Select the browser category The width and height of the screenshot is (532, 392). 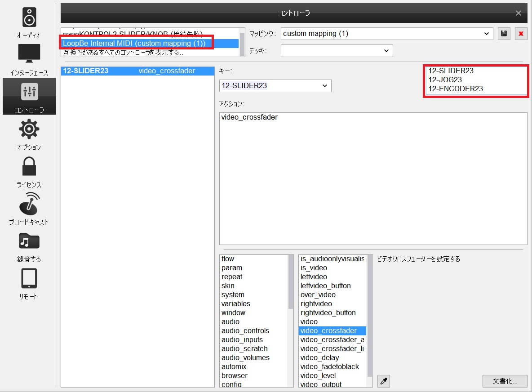(254, 376)
